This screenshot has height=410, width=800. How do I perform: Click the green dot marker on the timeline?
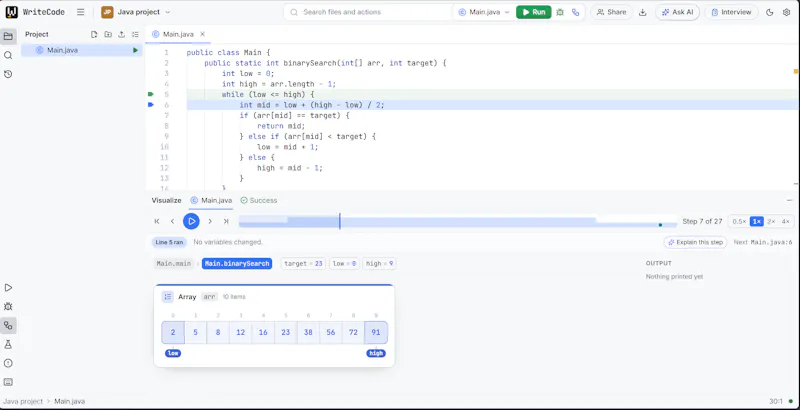pos(660,225)
